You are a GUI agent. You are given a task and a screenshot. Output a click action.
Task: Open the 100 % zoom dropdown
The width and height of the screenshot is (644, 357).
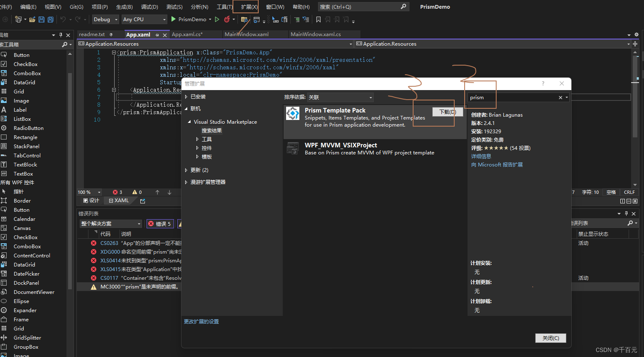tap(90, 192)
